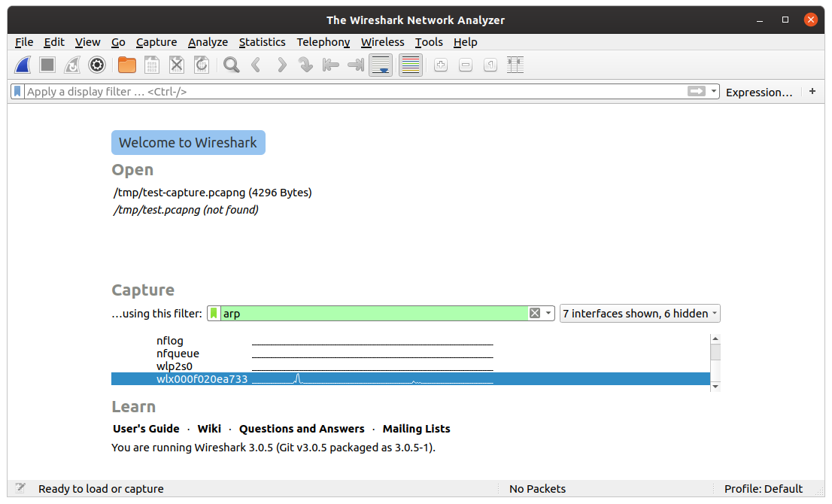This screenshot has height=504, width=832.
Task: Toggle packet list colorization
Action: pos(410,65)
